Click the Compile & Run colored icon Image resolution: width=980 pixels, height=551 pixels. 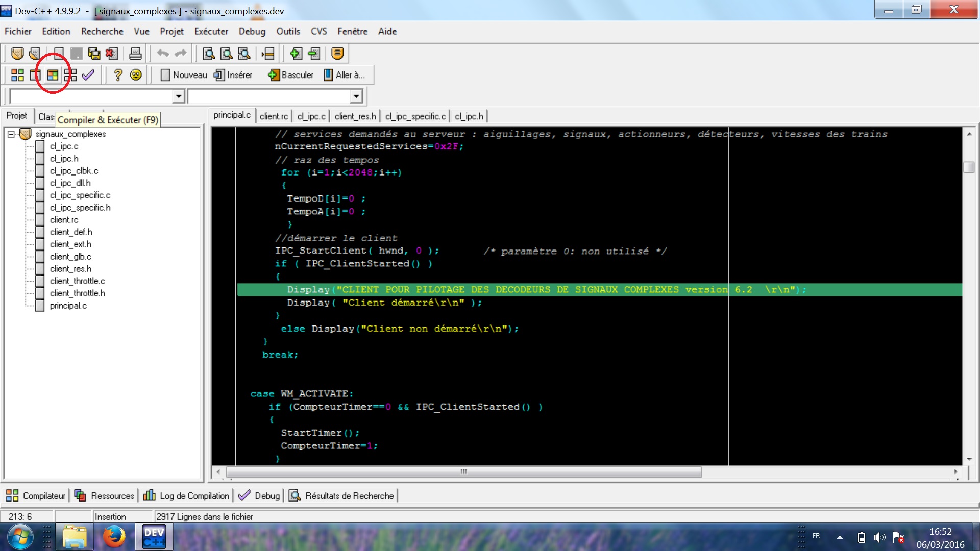click(x=53, y=75)
